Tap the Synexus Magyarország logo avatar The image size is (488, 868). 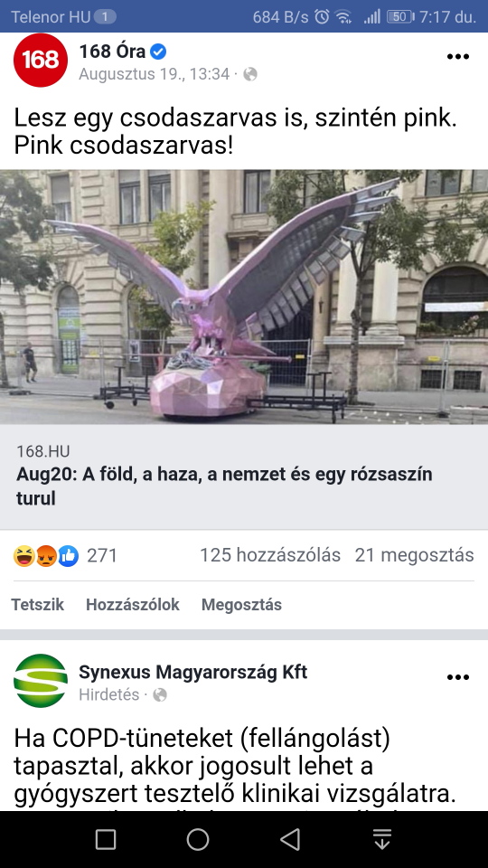tap(41, 680)
